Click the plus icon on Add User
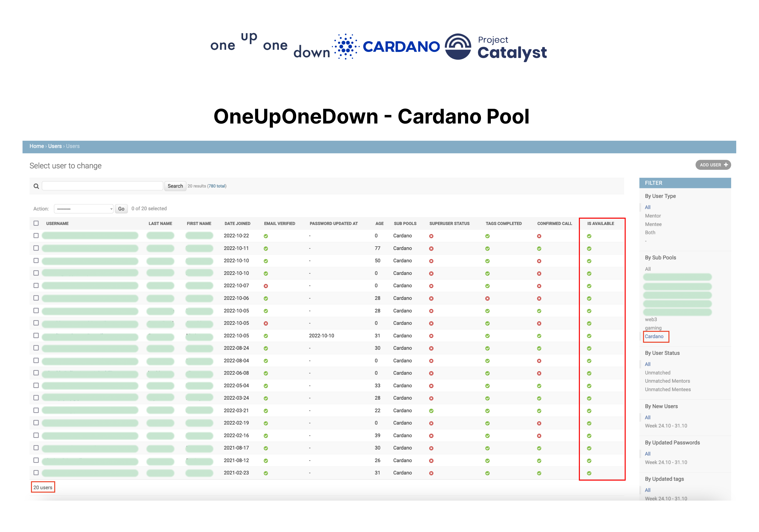The image size is (759, 532). [726, 165]
